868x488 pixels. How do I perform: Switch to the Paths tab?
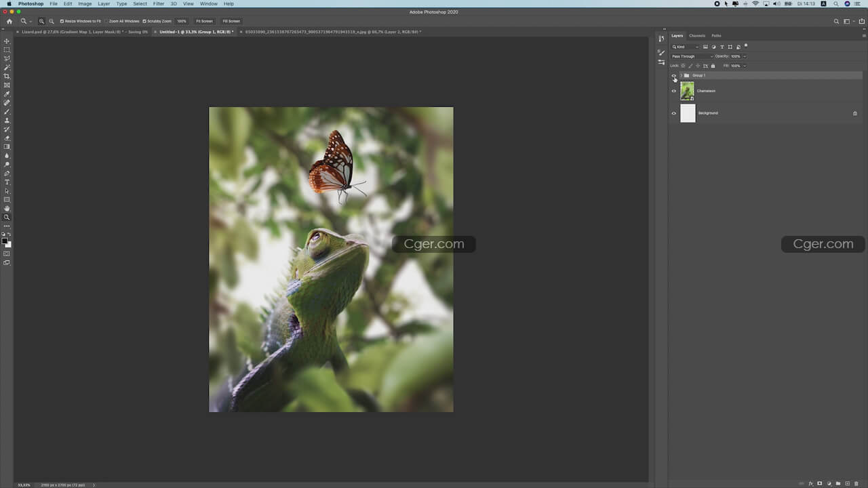click(716, 35)
